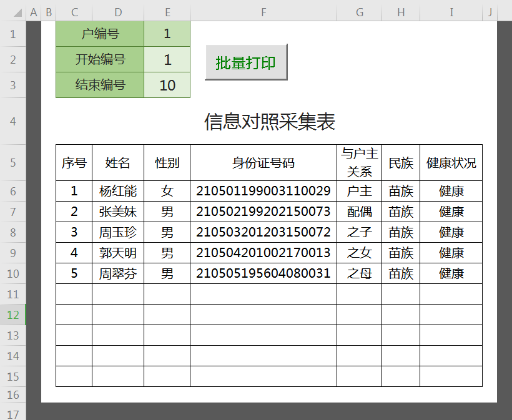Click the 身份证号码 header cell
512x420 pixels.
coord(263,162)
